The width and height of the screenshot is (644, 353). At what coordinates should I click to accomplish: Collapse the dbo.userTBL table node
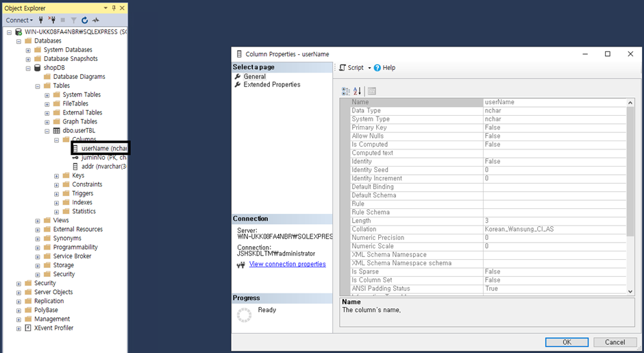click(x=47, y=131)
